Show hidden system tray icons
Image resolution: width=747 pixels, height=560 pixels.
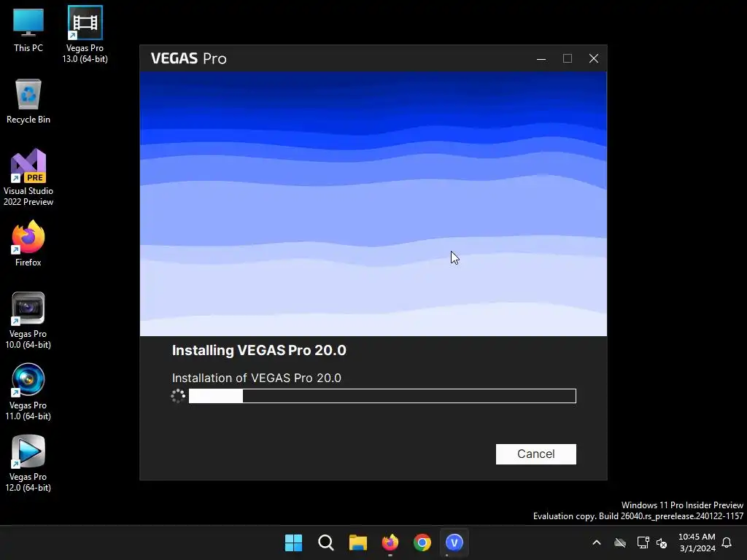click(597, 542)
